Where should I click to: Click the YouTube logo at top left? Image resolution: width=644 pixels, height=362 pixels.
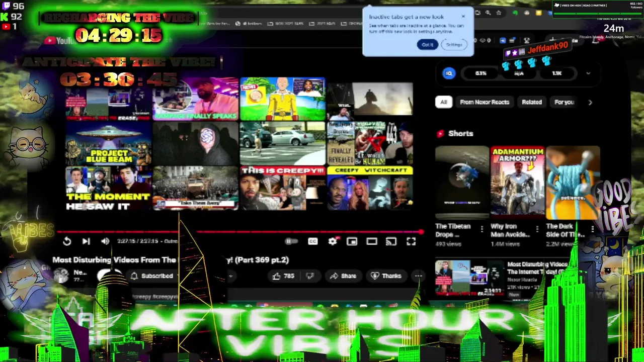pyautogui.click(x=59, y=41)
